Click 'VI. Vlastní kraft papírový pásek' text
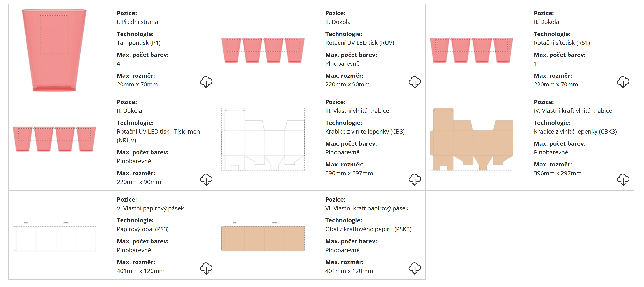644x287 pixels. [x=366, y=208]
